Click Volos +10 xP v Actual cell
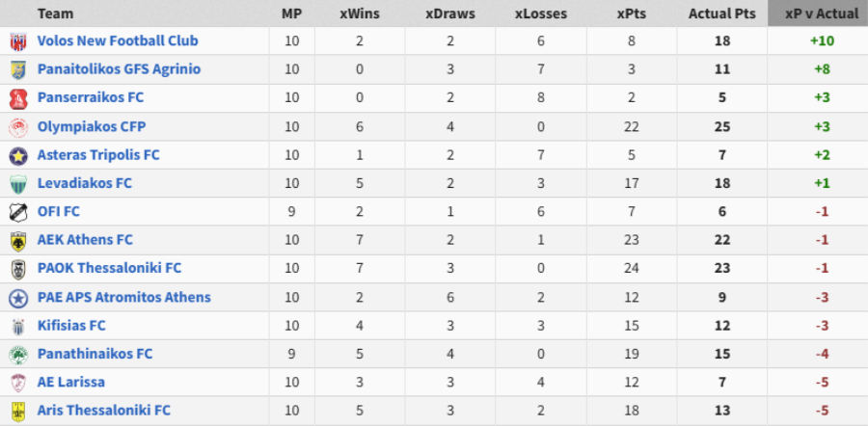Image resolution: width=868 pixels, height=426 pixels. coord(821,41)
